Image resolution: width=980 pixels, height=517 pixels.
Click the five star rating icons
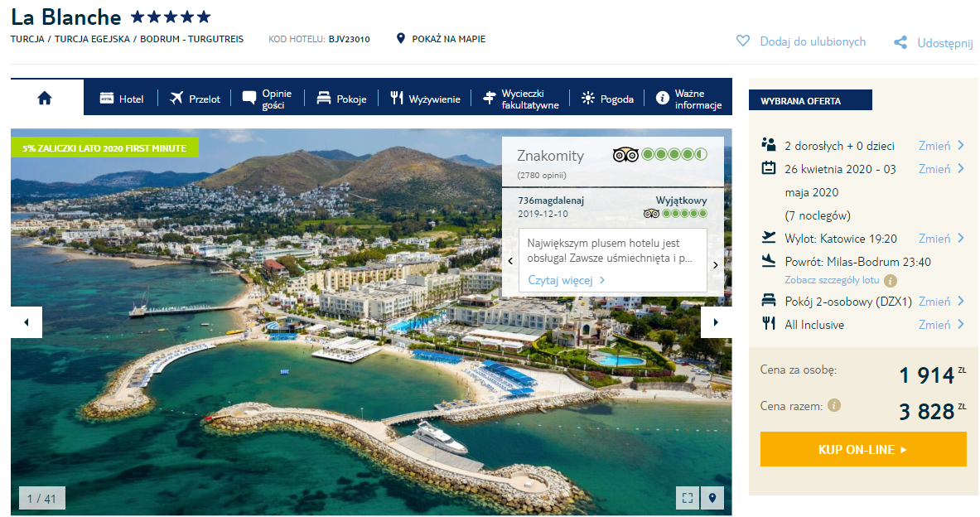tap(171, 17)
